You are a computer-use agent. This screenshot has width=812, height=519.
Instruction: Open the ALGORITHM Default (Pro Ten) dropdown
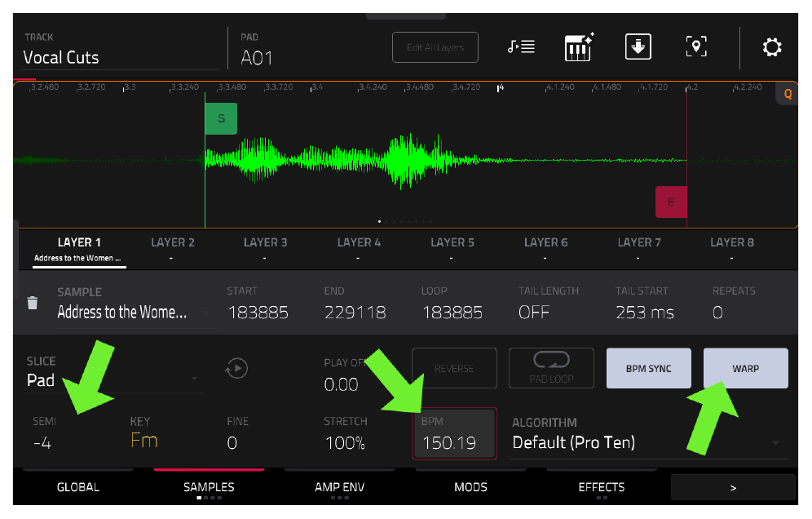[x=648, y=437]
